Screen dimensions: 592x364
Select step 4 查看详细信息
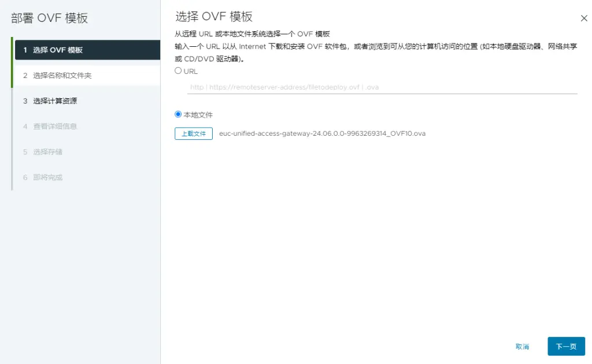point(86,126)
